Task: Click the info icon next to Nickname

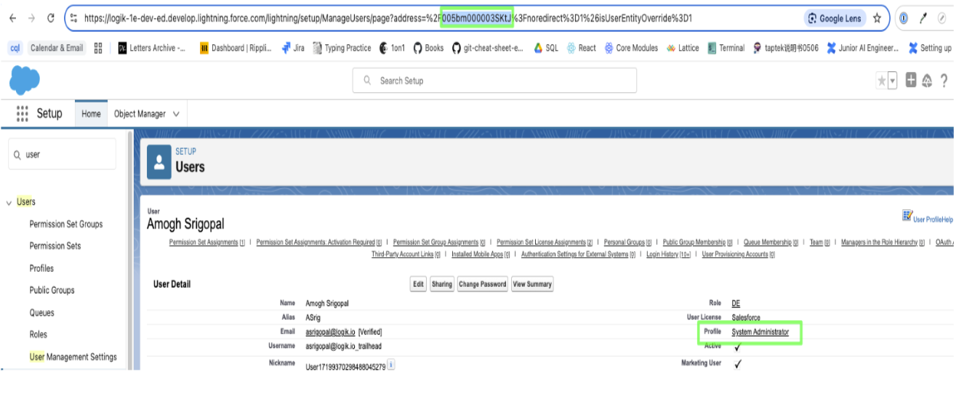Action: click(x=391, y=365)
